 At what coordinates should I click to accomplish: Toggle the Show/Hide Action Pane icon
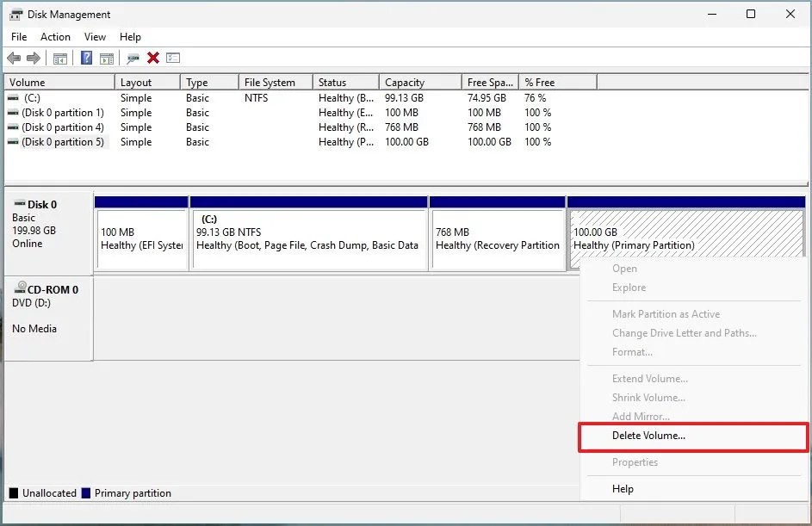[x=106, y=58]
